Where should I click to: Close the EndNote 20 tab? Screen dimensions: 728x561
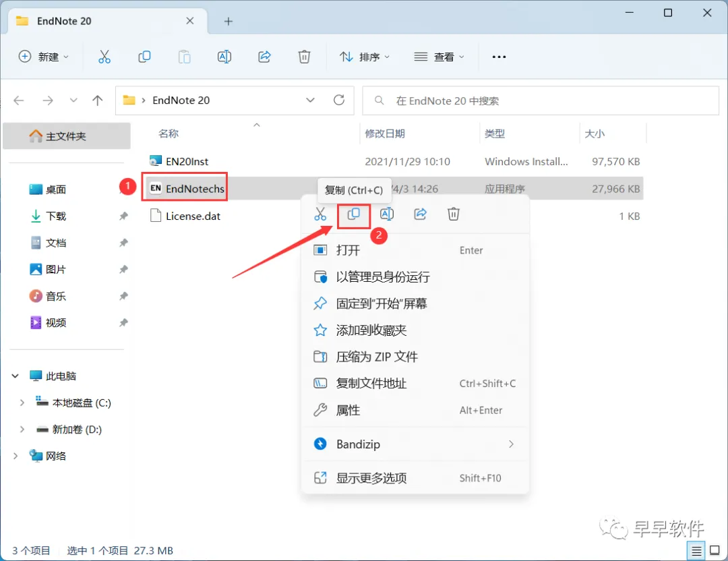coord(190,21)
